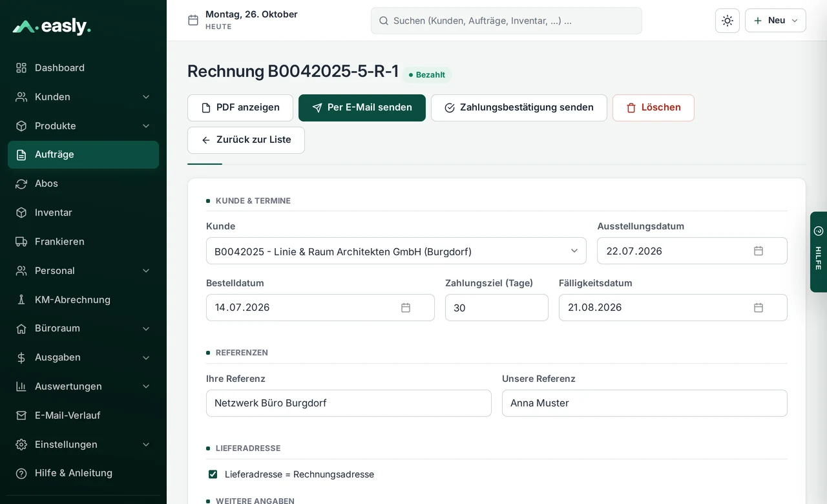The height and width of the screenshot is (504, 827).
Task: Open Hilfe & Anleitung from the sidebar
Action: click(83, 473)
